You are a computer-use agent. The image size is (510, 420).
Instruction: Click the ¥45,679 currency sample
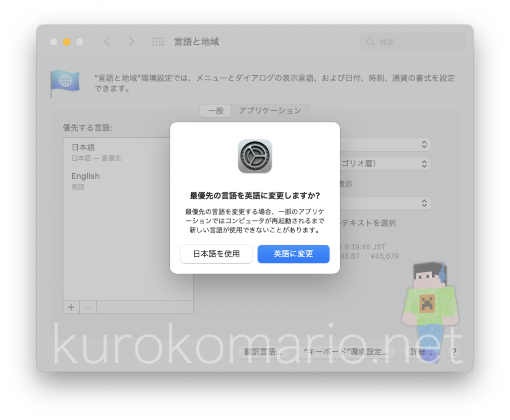click(384, 256)
